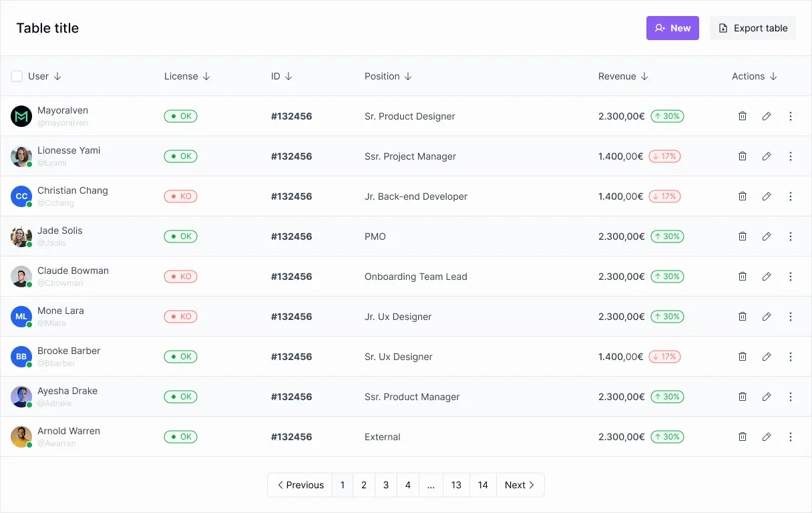Delete Brooke Barber's row
This screenshot has height=513, width=812.
pyautogui.click(x=743, y=357)
